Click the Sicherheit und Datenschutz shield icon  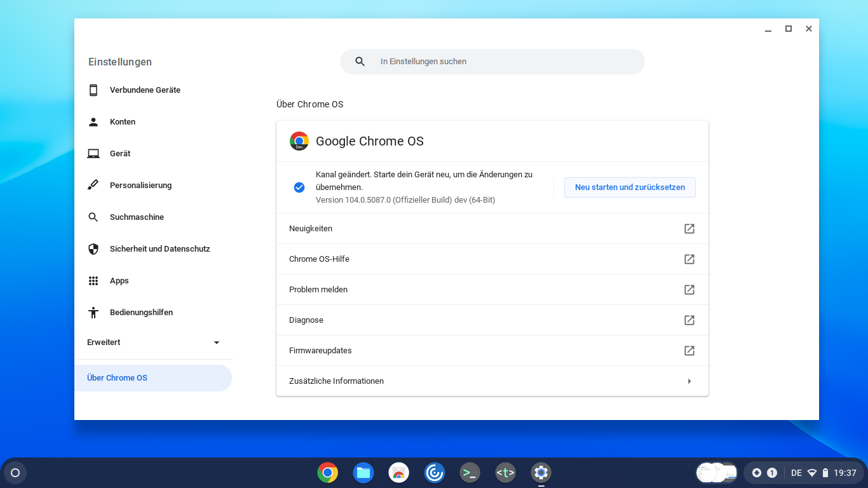(93, 249)
